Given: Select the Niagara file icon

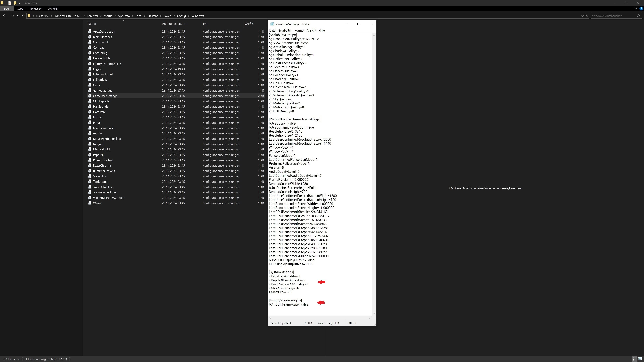Looking at the screenshot, I should click(x=90, y=144).
